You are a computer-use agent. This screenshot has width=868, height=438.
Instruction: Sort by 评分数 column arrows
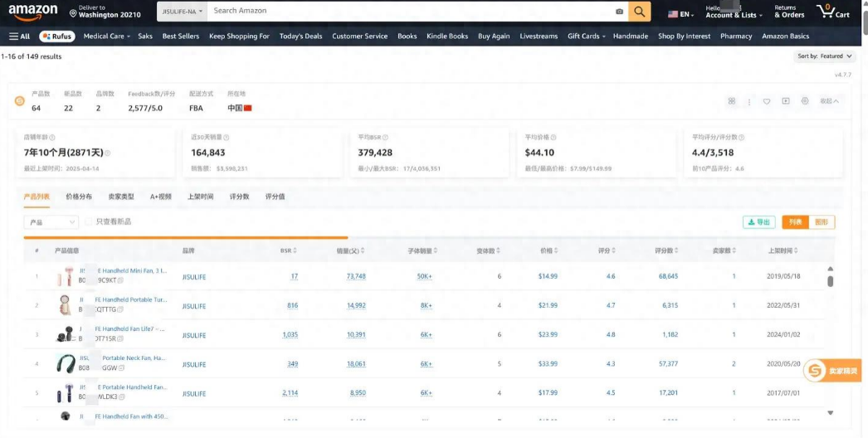676,251
